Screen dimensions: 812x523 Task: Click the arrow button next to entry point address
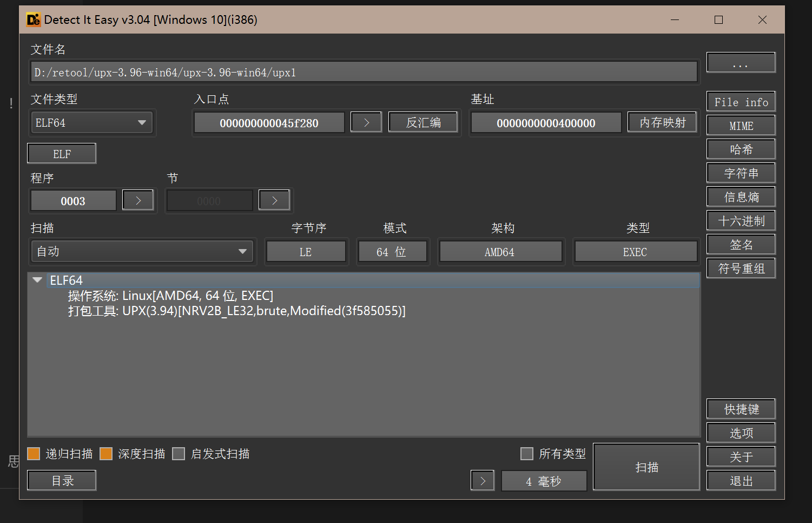point(366,122)
